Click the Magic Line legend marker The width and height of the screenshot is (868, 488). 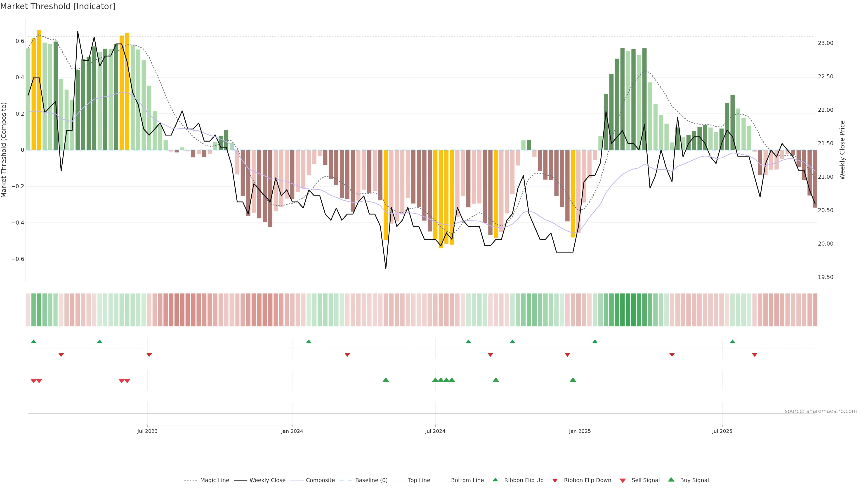click(190, 480)
